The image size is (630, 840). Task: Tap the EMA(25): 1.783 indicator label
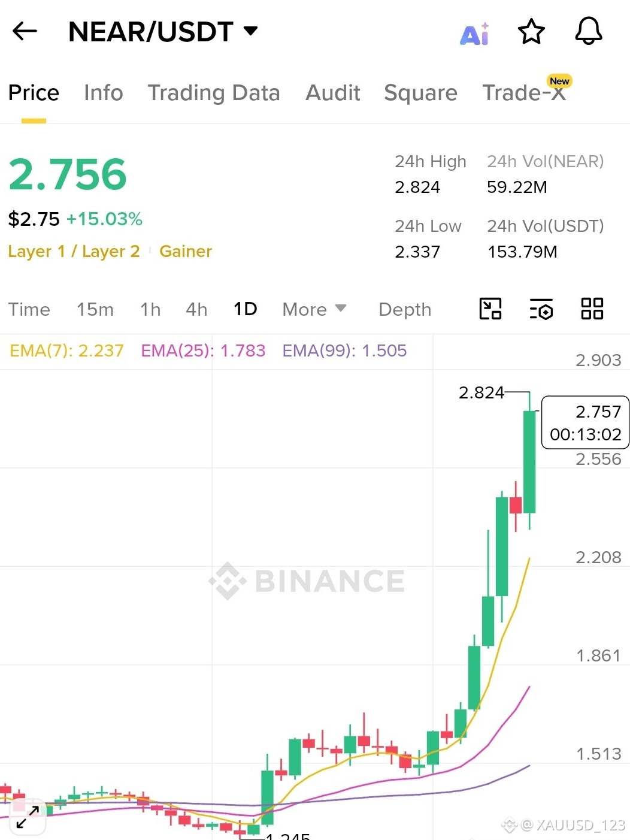tap(203, 350)
